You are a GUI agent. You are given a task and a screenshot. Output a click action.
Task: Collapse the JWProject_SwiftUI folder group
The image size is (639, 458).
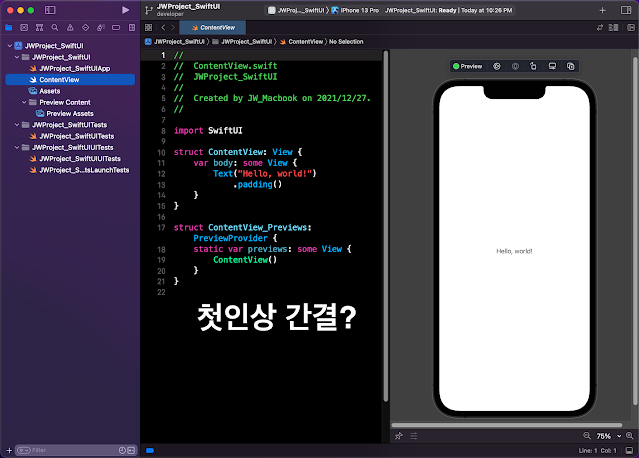[x=17, y=57]
